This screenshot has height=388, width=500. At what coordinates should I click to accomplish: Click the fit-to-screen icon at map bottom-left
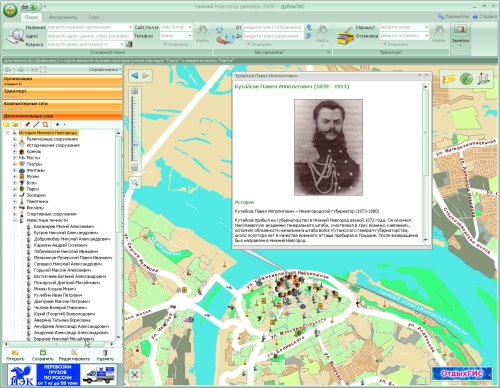[x=135, y=374]
